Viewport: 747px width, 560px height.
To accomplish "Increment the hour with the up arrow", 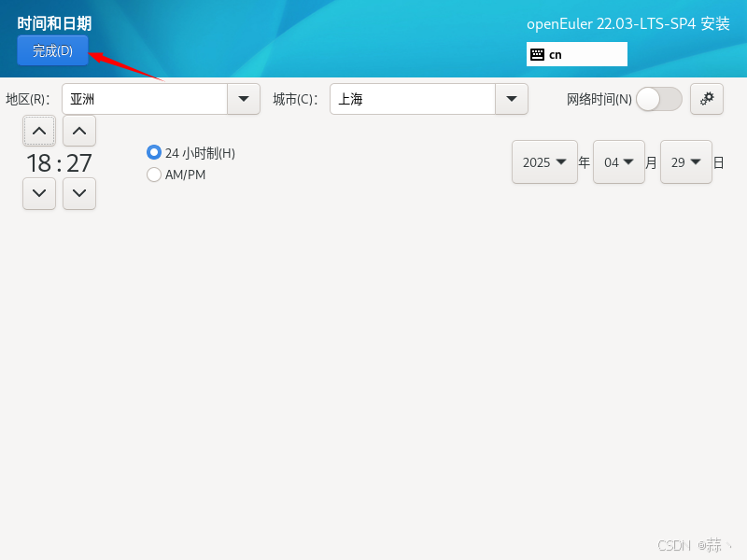I will point(38,131).
